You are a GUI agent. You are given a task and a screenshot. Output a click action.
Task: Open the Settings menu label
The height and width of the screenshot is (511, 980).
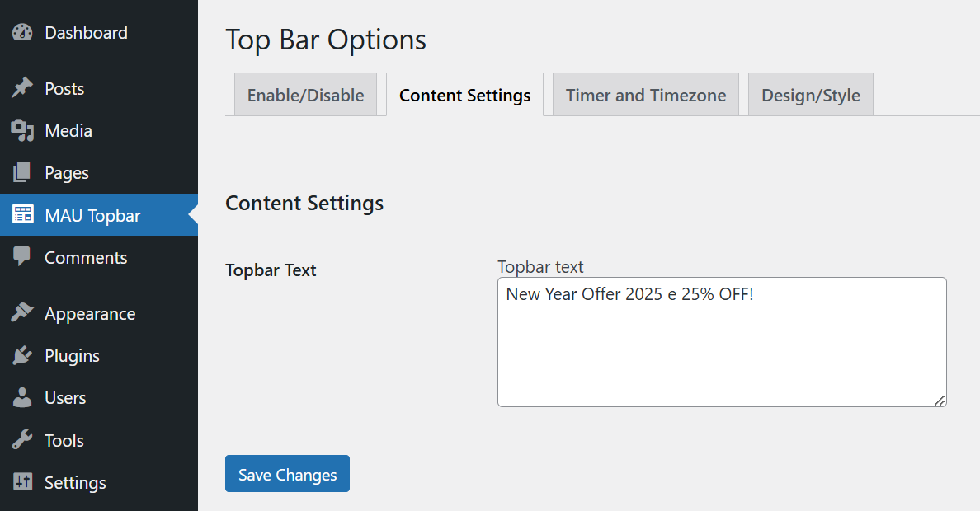(x=75, y=482)
